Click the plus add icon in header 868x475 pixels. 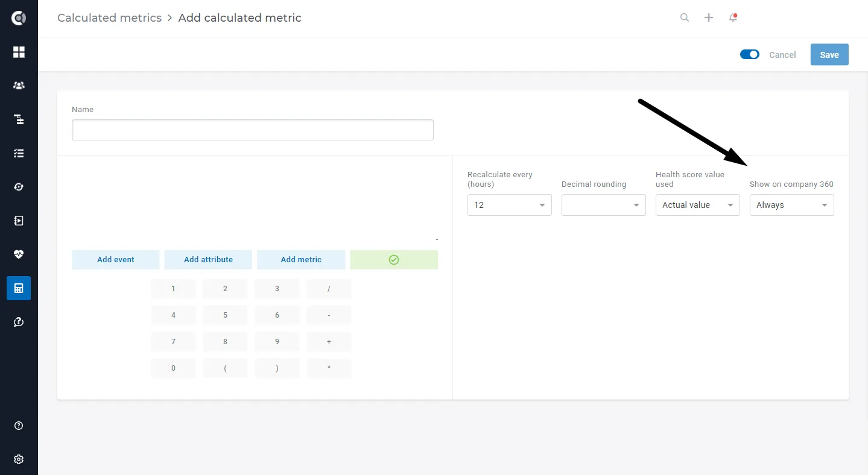click(709, 17)
